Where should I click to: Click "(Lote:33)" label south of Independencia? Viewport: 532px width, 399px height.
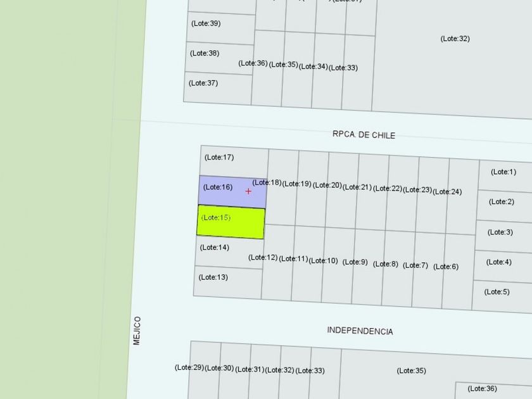310,371
